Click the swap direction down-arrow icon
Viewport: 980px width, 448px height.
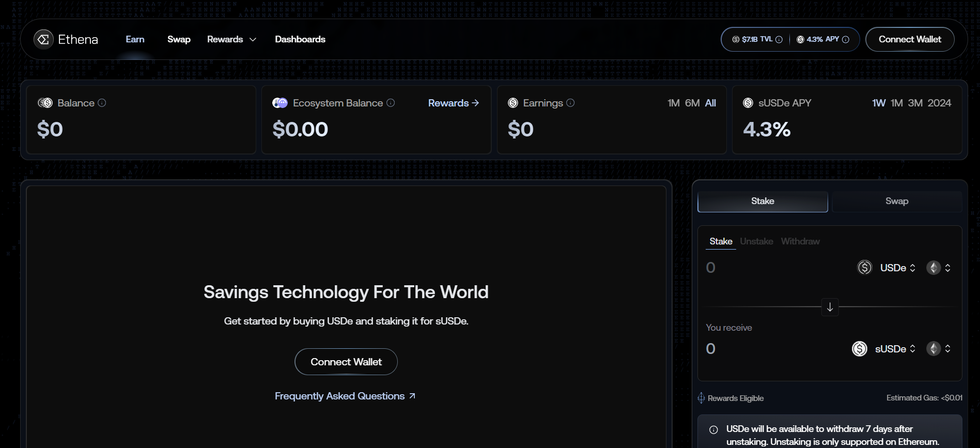pyautogui.click(x=830, y=307)
